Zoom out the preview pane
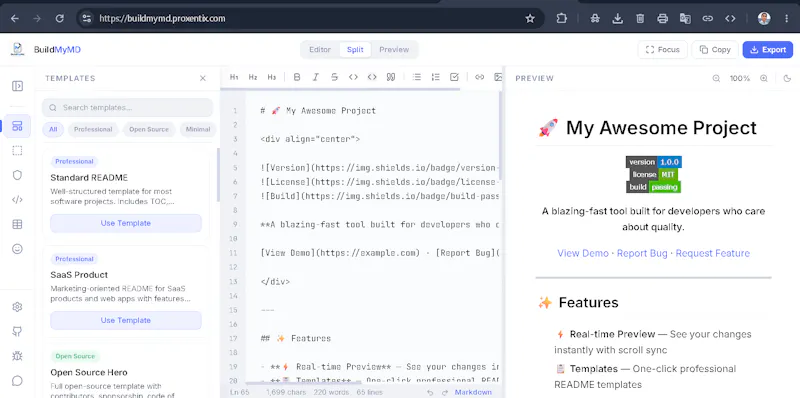This screenshot has width=800, height=398. tap(716, 79)
